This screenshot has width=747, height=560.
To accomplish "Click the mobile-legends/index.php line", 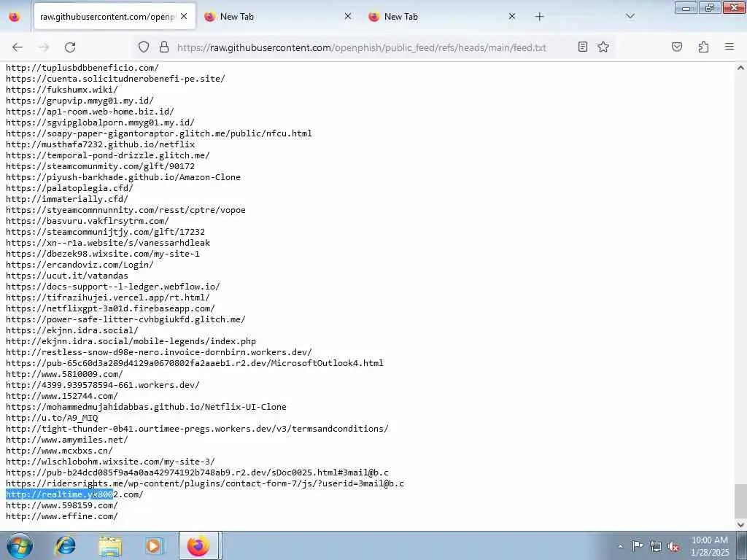I will (131, 341).
